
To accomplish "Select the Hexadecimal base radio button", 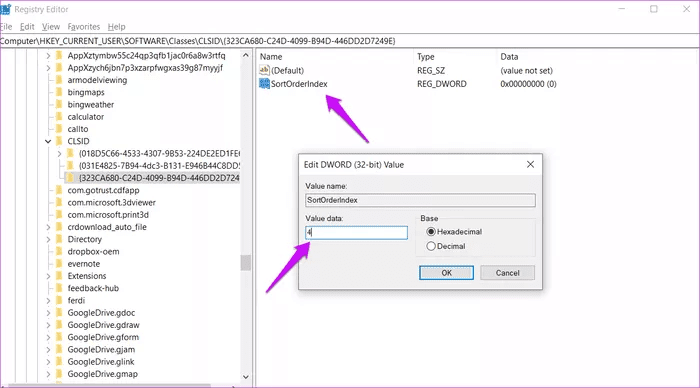I will tap(431, 232).
